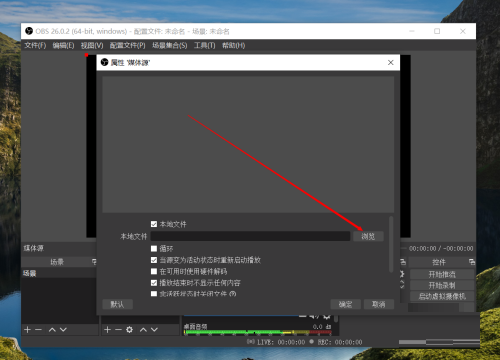Open the 场景集合(S) menu

coord(170,45)
